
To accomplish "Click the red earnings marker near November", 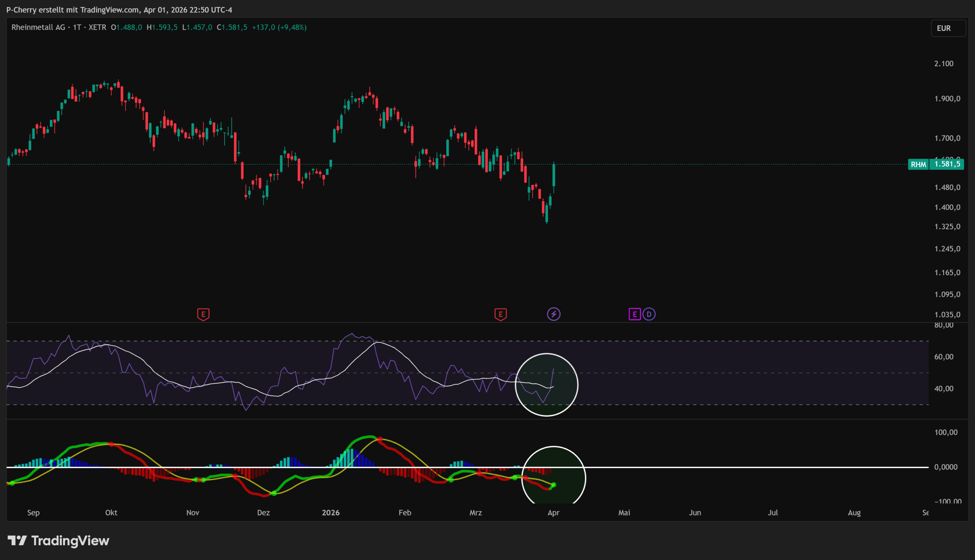I will [203, 314].
